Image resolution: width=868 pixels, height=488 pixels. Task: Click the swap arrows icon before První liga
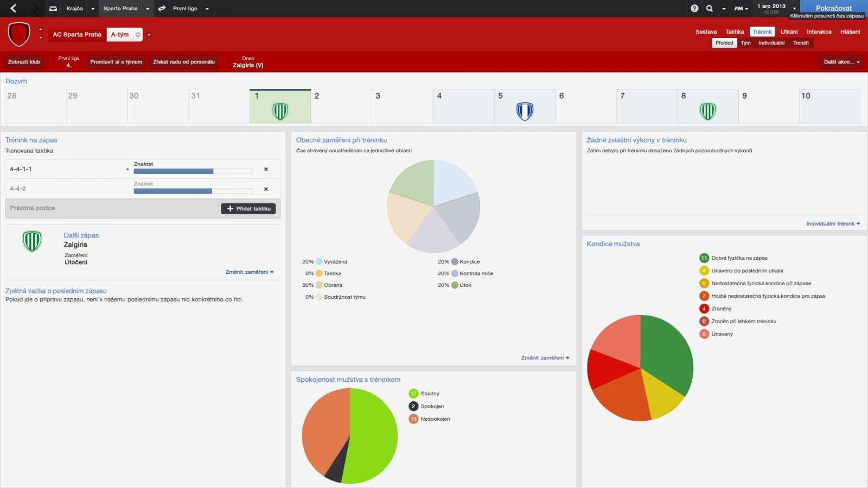click(x=162, y=9)
